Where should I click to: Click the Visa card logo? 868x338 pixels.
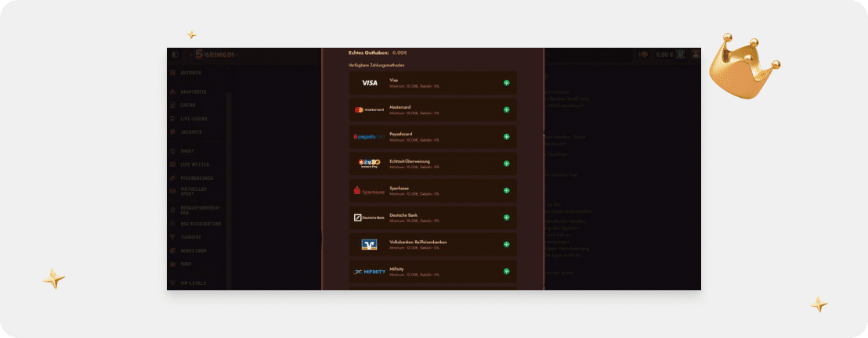369,83
